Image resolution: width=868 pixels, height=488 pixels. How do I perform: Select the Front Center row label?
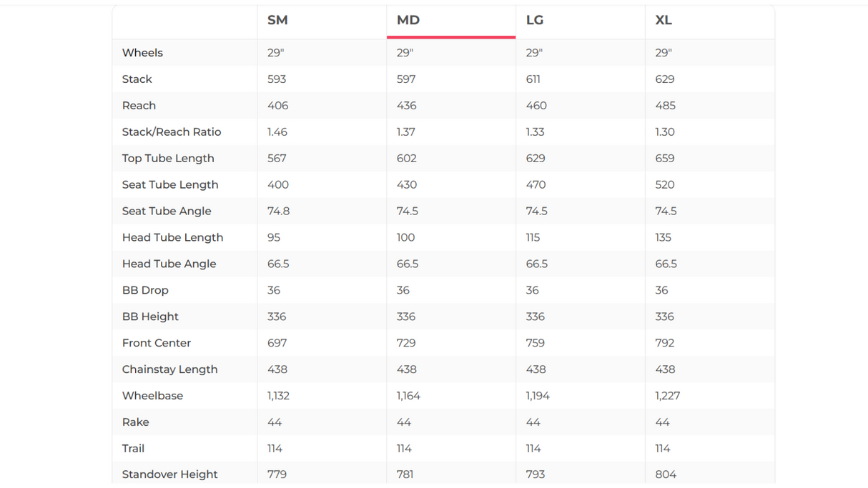(x=157, y=344)
